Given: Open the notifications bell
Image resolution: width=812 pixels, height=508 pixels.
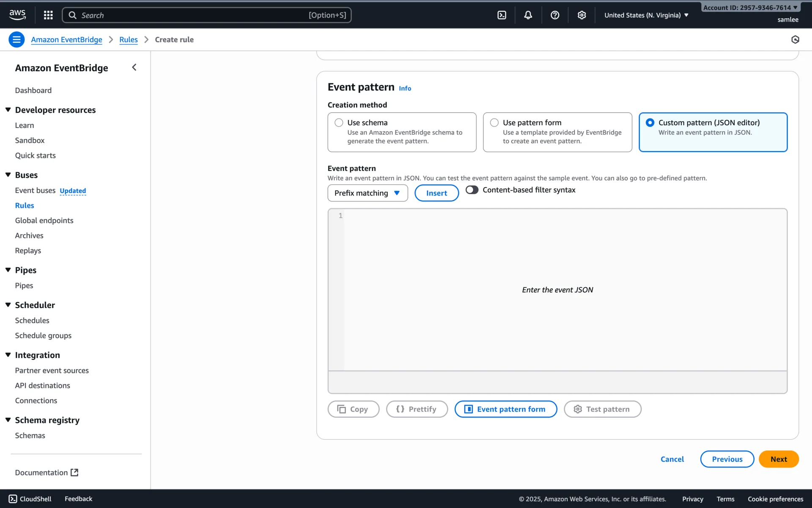Looking at the screenshot, I should pos(528,15).
